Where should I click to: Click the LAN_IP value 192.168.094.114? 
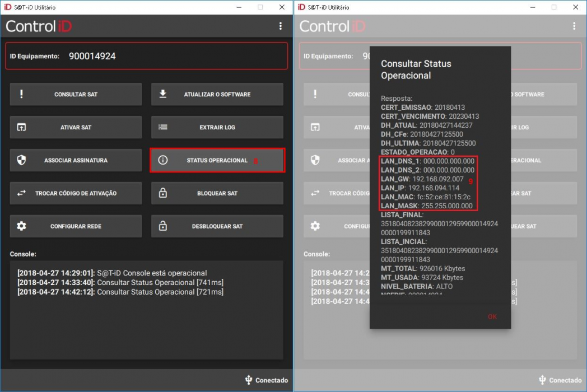click(434, 188)
